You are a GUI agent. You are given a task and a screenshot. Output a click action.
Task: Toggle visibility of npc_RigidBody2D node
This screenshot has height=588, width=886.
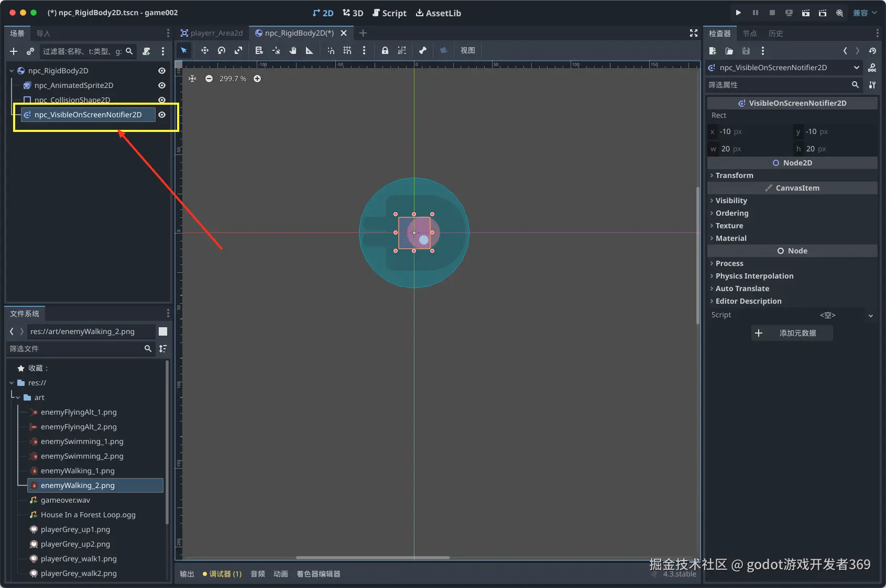tap(162, 71)
